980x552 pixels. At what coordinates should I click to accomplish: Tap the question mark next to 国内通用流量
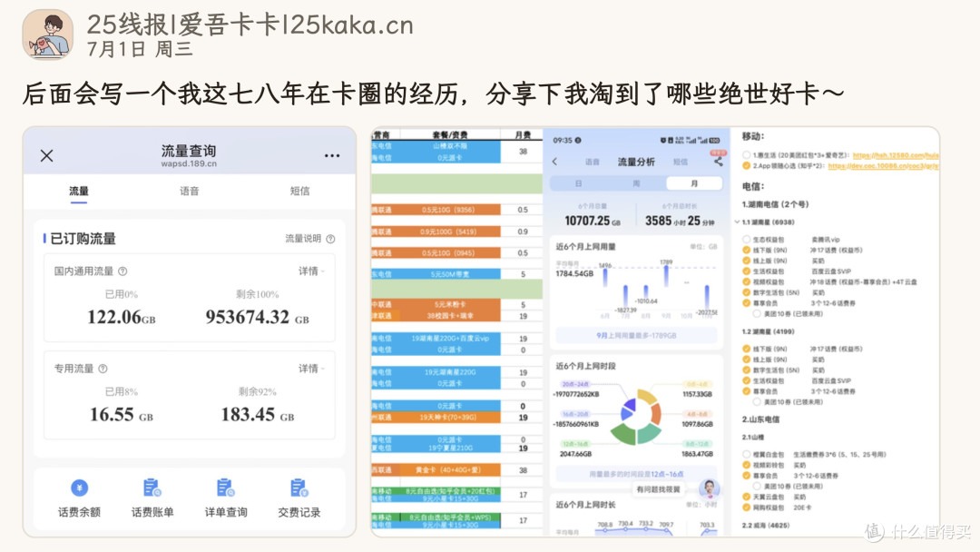(x=122, y=271)
